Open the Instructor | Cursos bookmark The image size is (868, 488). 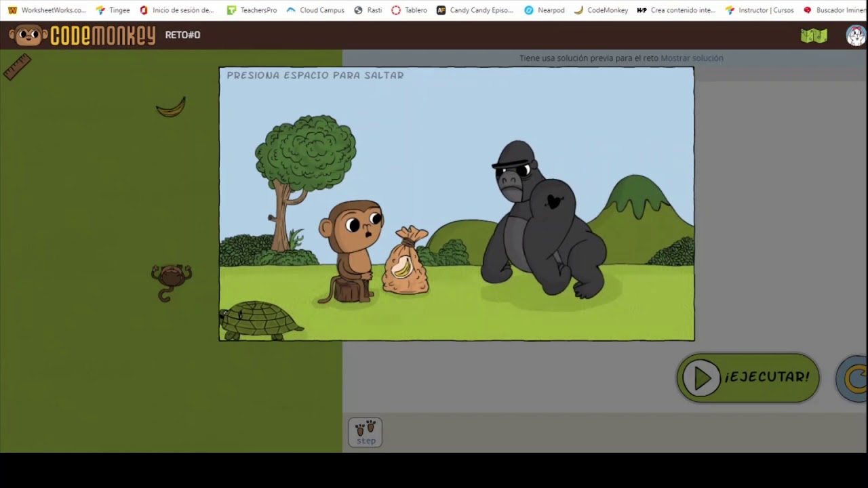[759, 10]
